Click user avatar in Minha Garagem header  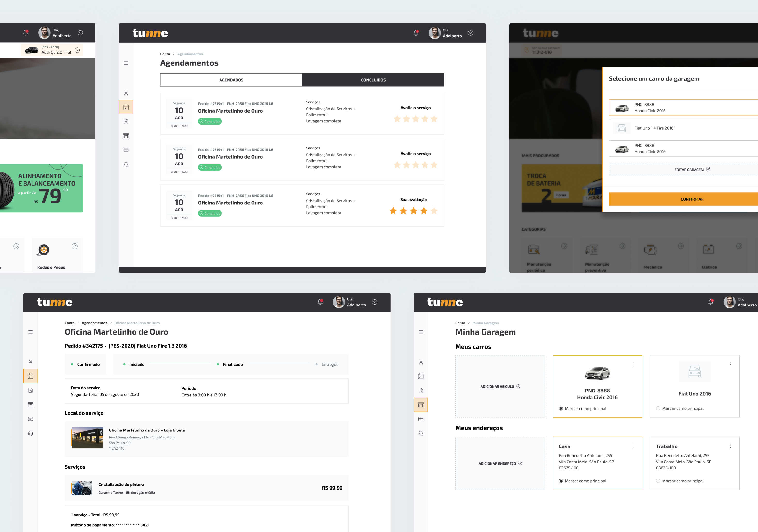click(x=729, y=302)
